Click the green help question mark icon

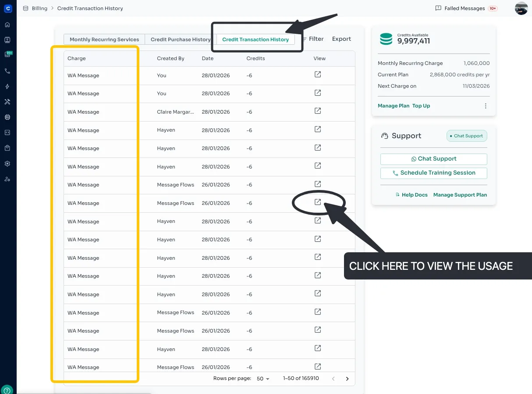point(7,389)
